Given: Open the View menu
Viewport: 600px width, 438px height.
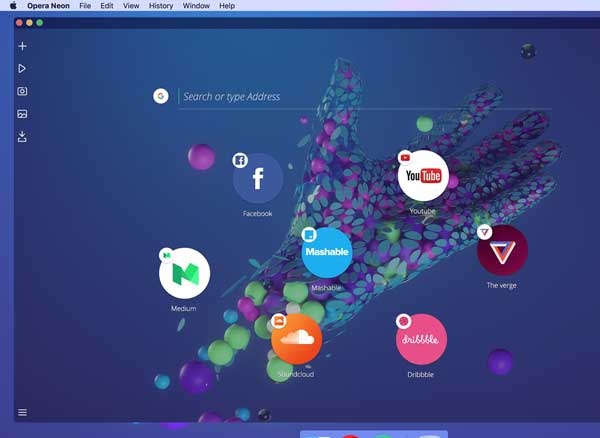Looking at the screenshot, I should [131, 6].
